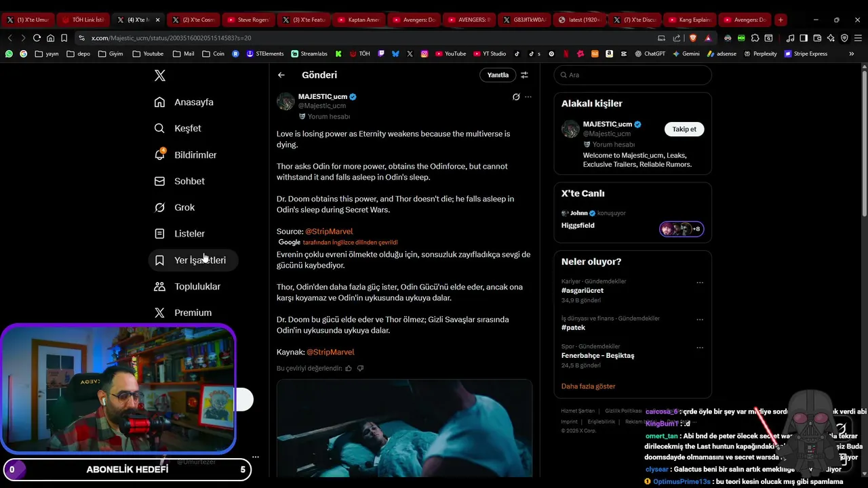Open the YT Studio bookmark
The height and width of the screenshot is (488, 868).
tap(488, 54)
